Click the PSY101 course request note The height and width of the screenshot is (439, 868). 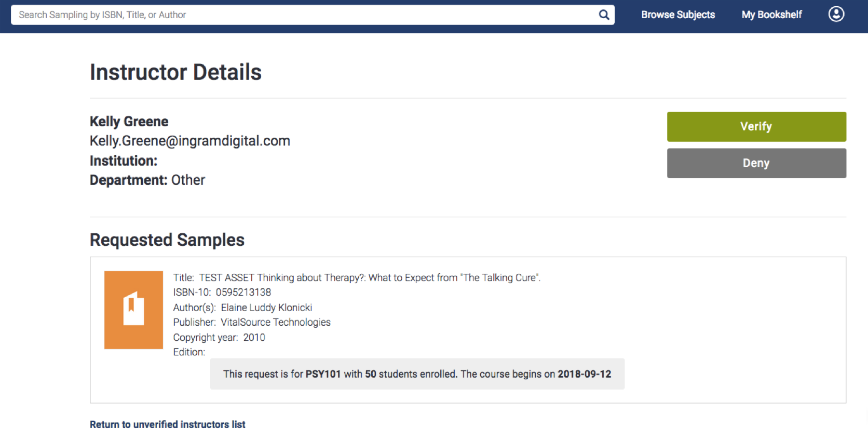coord(417,374)
